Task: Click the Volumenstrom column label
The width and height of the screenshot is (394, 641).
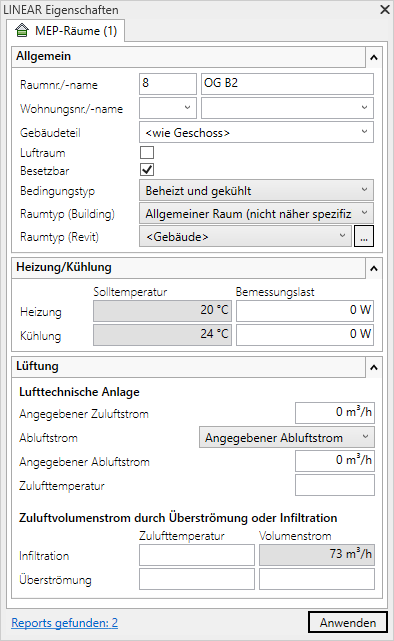Action: pyautogui.click(x=295, y=536)
